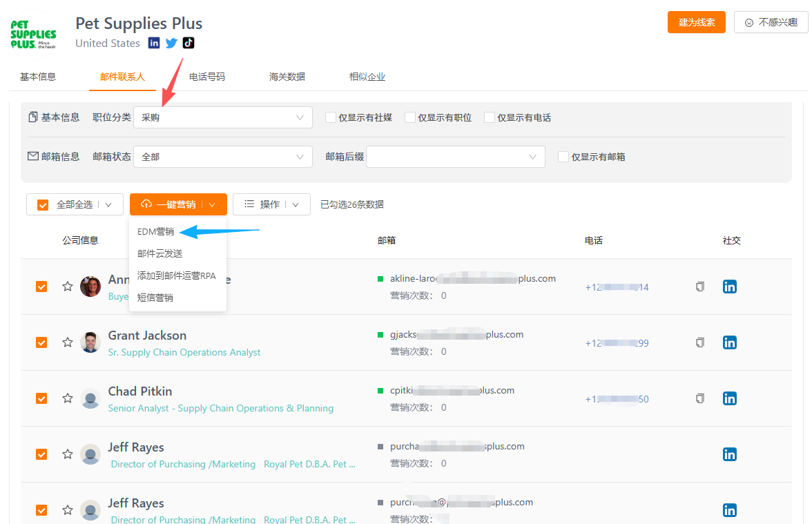Open Grant Jackson's contact name

[x=147, y=336]
